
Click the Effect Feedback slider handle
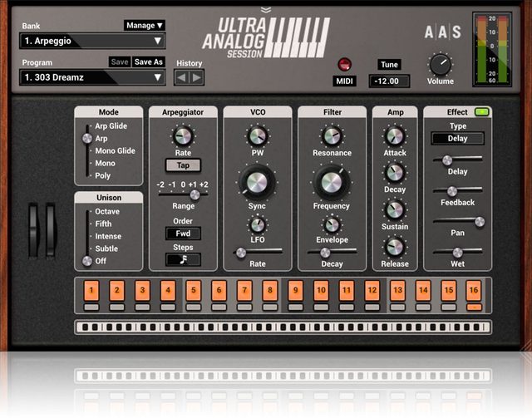(x=452, y=191)
